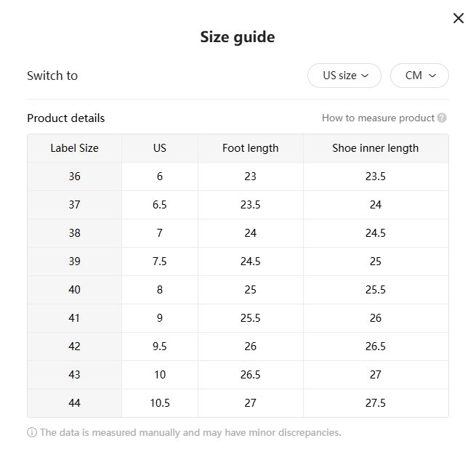Click the US column header
Viewport: 476px width, 462px height.
[160, 148]
